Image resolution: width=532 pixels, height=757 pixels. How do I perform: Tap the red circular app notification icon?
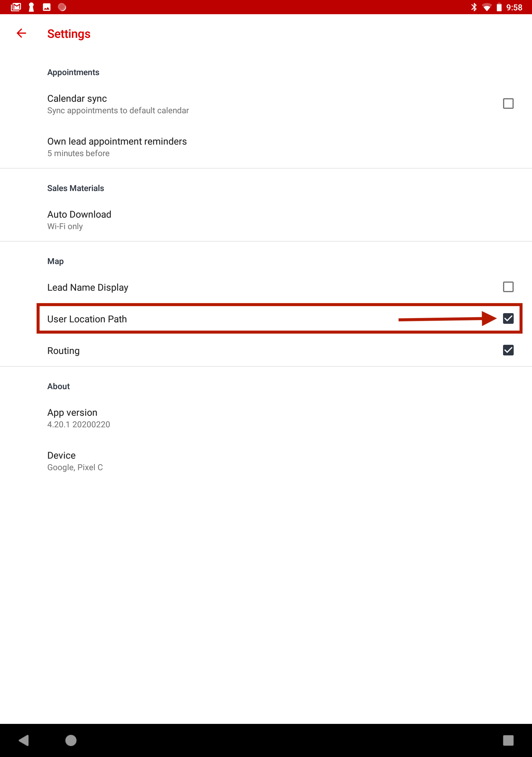coord(62,7)
